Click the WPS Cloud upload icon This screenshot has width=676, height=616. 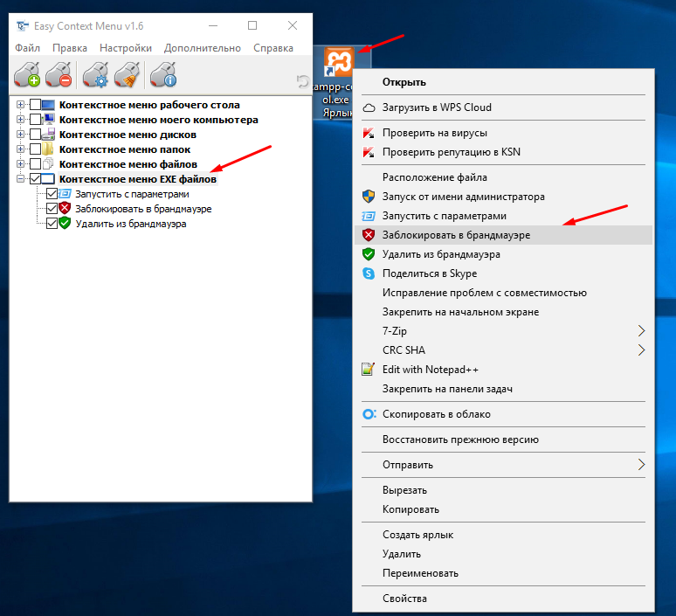[x=369, y=107]
